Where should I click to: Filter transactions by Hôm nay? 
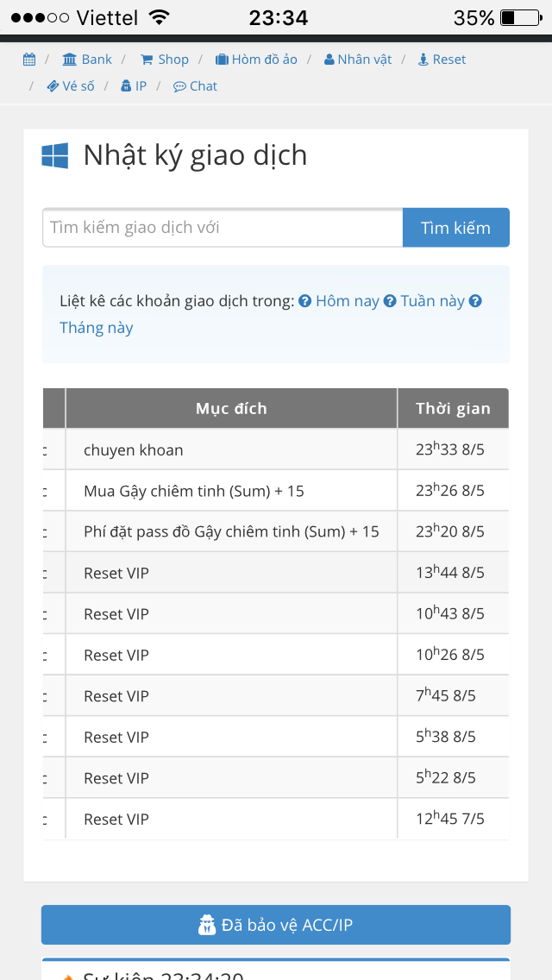(x=347, y=301)
